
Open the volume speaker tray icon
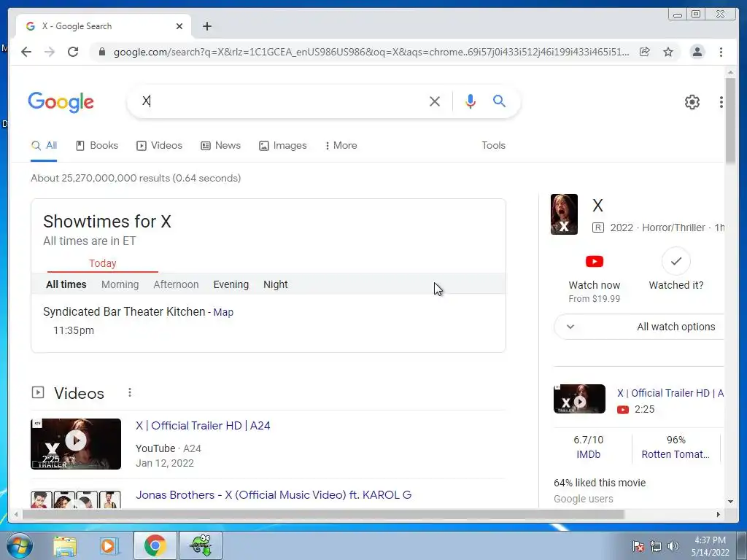673,546
